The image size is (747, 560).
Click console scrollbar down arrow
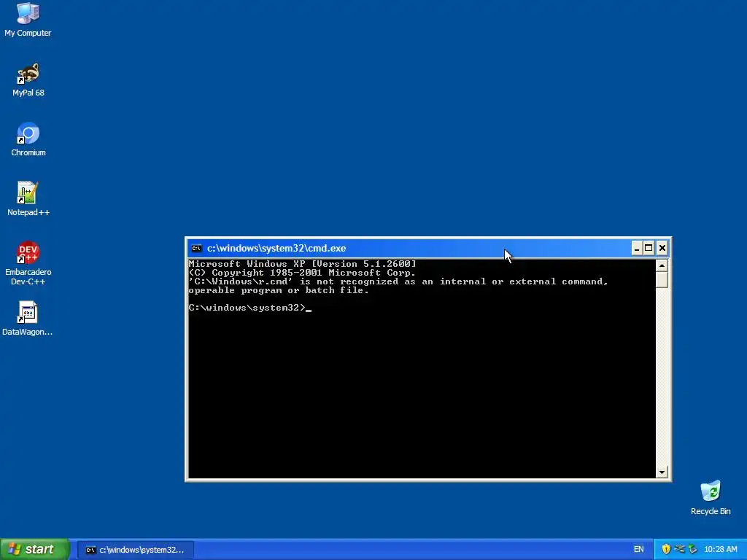click(662, 472)
